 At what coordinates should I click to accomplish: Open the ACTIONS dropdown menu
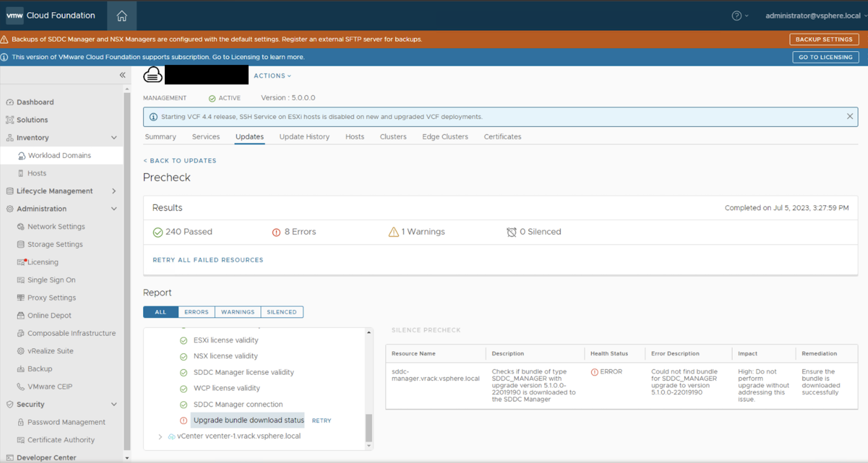(272, 76)
